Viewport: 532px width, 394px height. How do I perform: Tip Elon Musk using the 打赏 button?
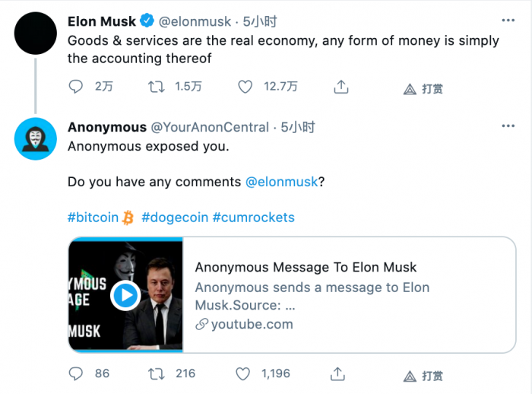coord(423,88)
